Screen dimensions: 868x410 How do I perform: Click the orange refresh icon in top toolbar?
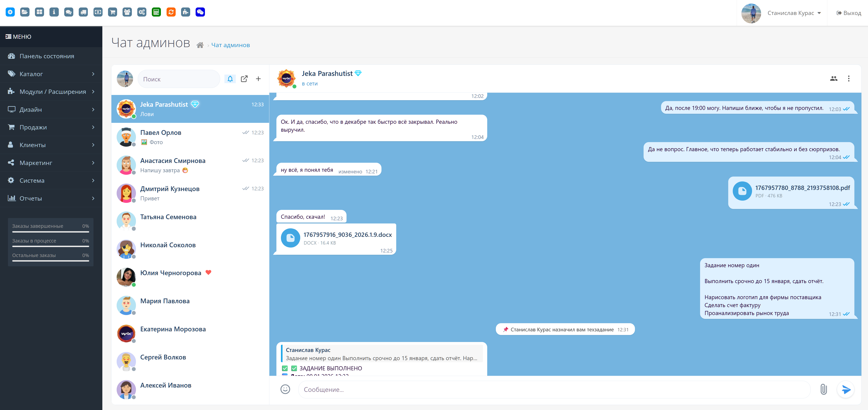[171, 12]
